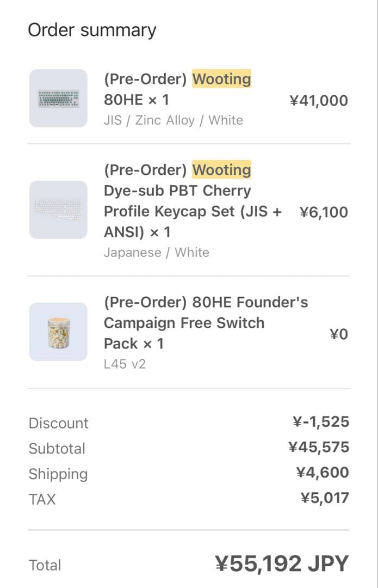Image resolution: width=378 pixels, height=588 pixels.
Task: Click the Discount label
Action: pos(58,423)
